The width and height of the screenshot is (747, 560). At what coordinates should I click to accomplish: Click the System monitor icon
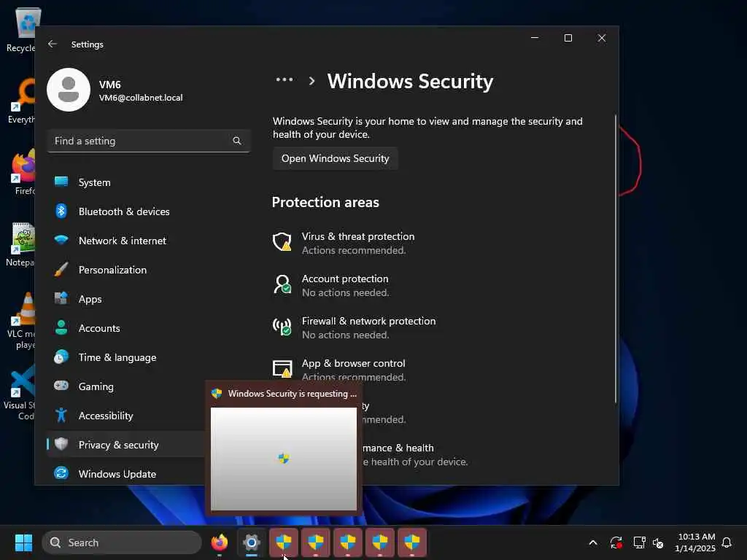61,182
